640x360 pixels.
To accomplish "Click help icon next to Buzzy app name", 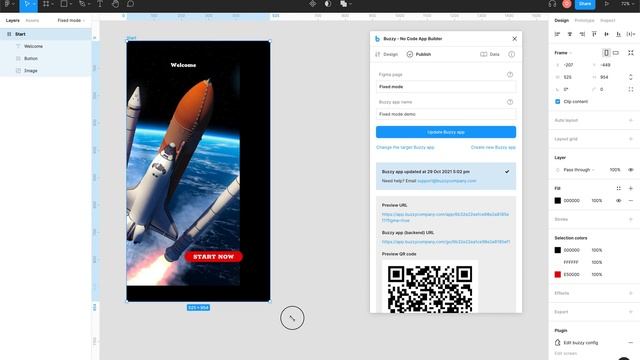I will point(510,102).
